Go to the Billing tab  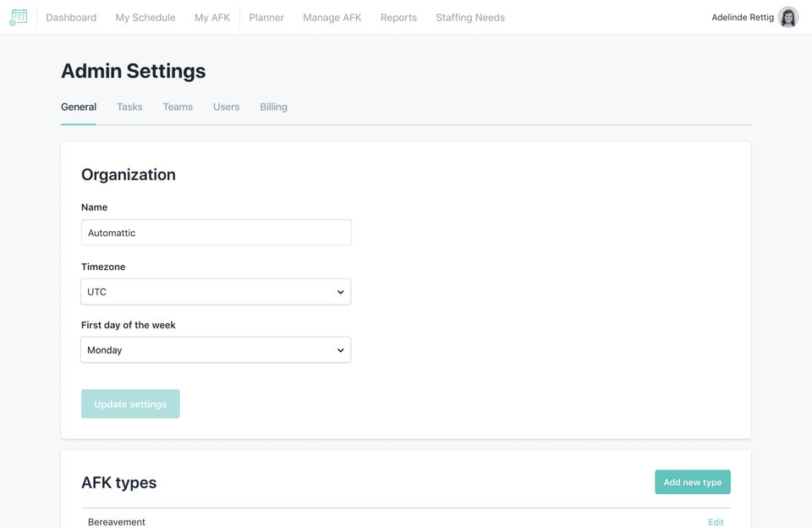pyautogui.click(x=273, y=107)
